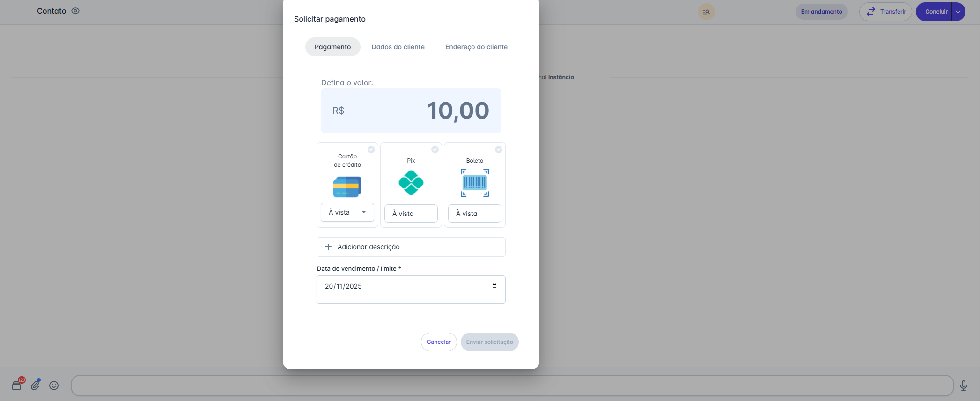Open the credit card À vista dropdown
This screenshot has width=980, height=401.
[347, 212]
